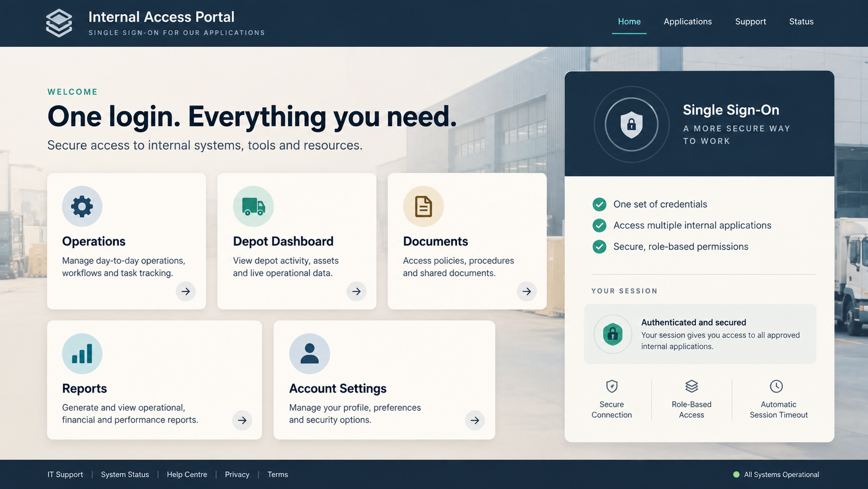Open the Terms footer link

[x=278, y=474]
